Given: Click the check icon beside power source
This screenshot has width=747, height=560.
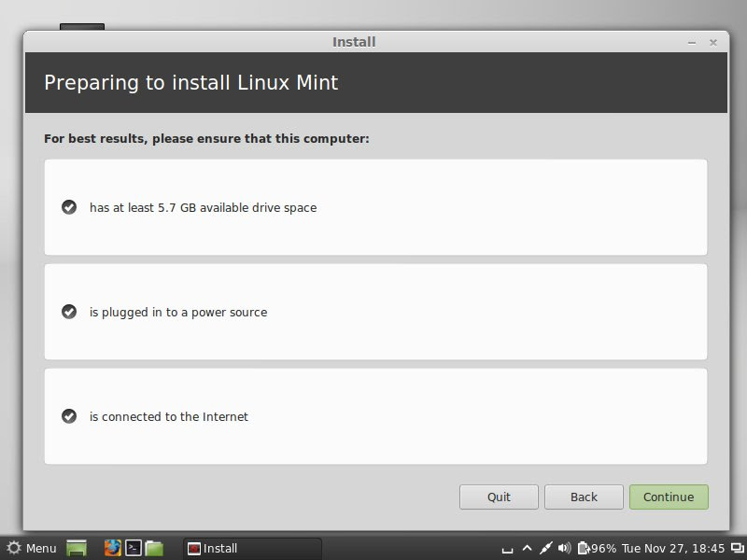Looking at the screenshot, I should coord(69,312).
